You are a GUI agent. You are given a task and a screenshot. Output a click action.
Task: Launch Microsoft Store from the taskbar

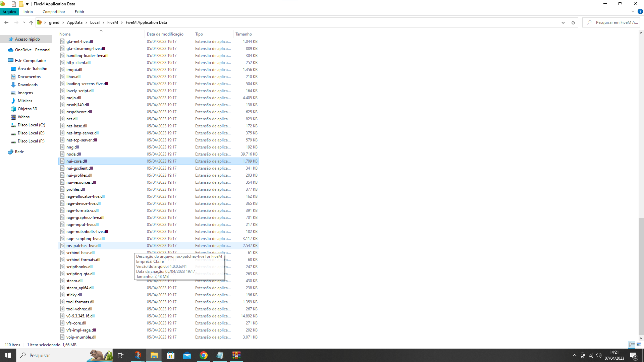(170, 355)
